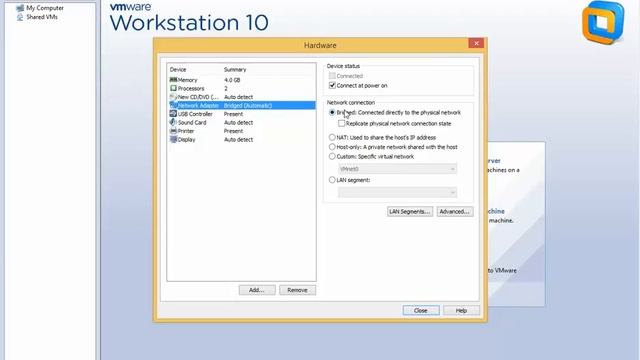640x360 pixels.
Task: Toggle Connect at power on checkbox
Action: coord(332,85)
